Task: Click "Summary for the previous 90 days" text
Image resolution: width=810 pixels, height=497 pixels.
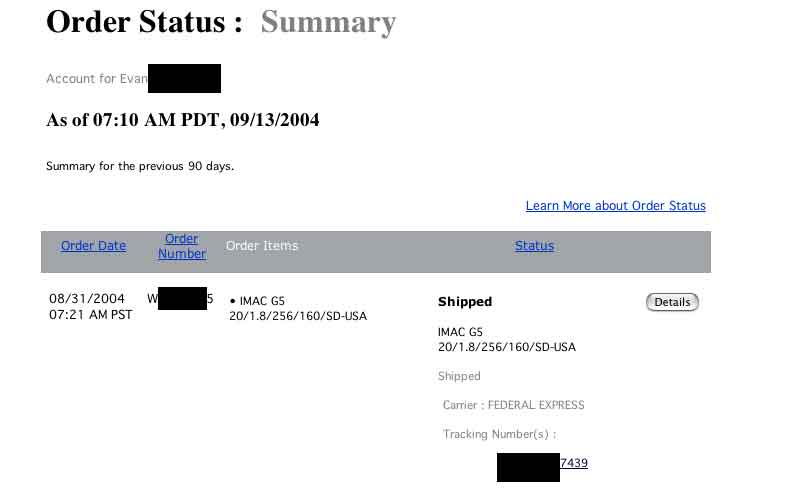Action: (140, 166)
